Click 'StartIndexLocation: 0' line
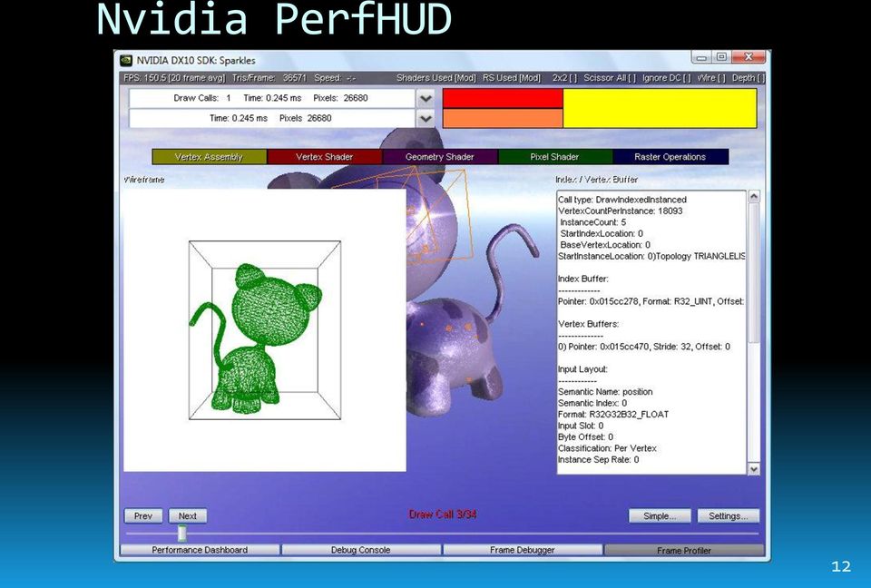 (x=602, y=233)
